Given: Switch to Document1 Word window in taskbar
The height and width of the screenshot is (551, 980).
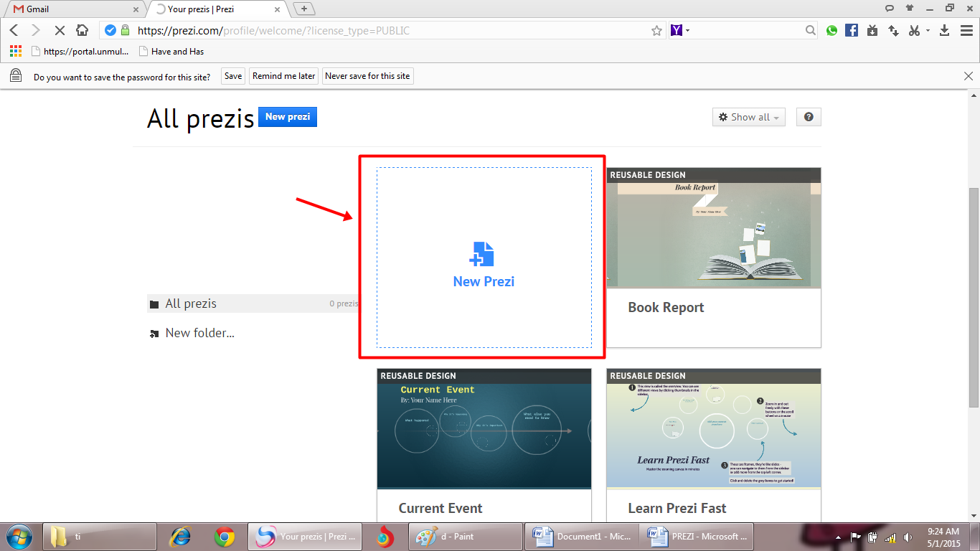Looking at the screenshot, I should [582, 536].
